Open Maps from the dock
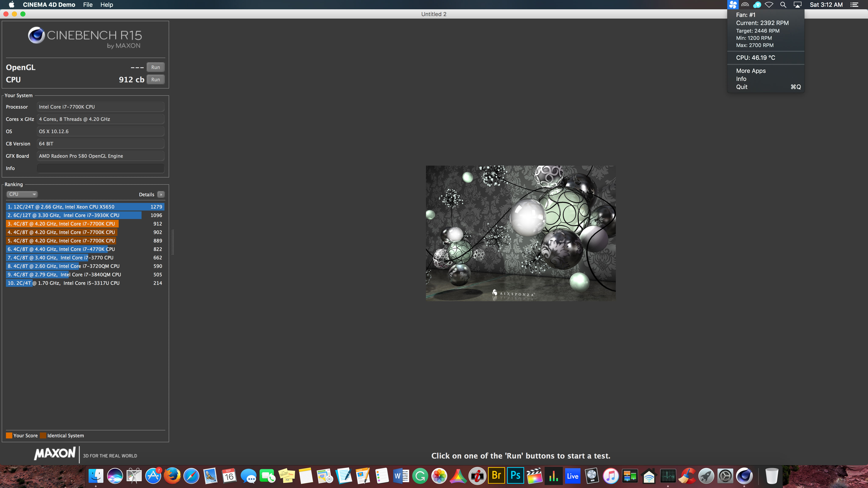The image size is (868, 488). [325, 476]
